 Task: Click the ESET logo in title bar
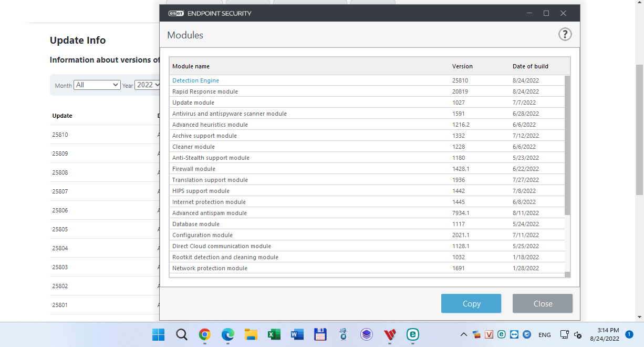[175, 13]
